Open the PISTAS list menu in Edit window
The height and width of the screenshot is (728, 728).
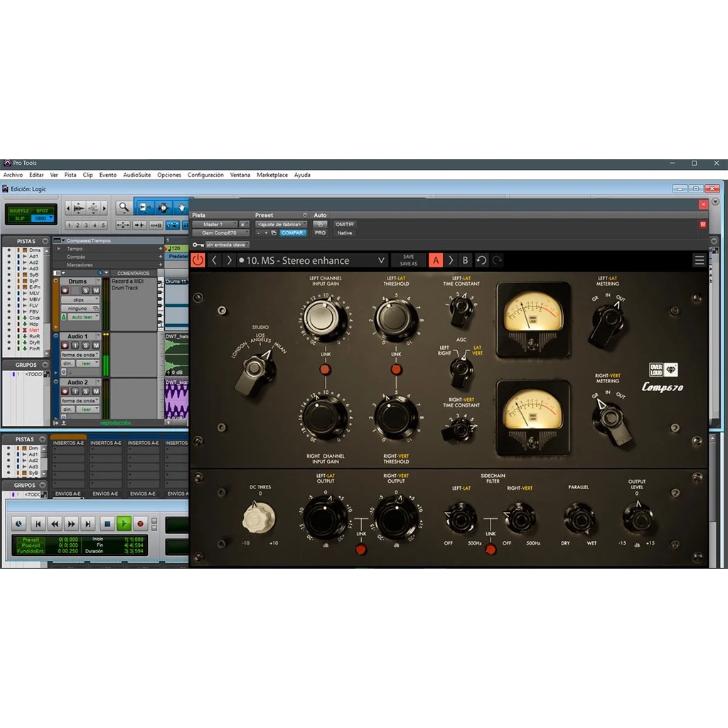45,241
